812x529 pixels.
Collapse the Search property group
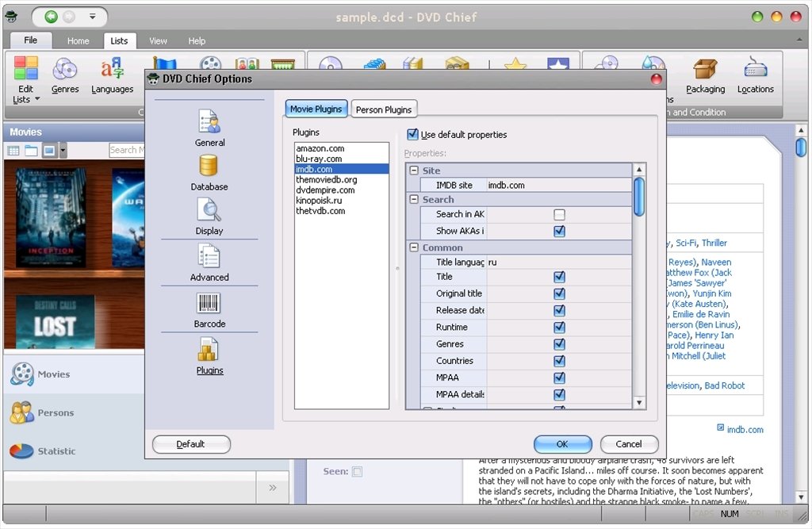click(414, 200)
